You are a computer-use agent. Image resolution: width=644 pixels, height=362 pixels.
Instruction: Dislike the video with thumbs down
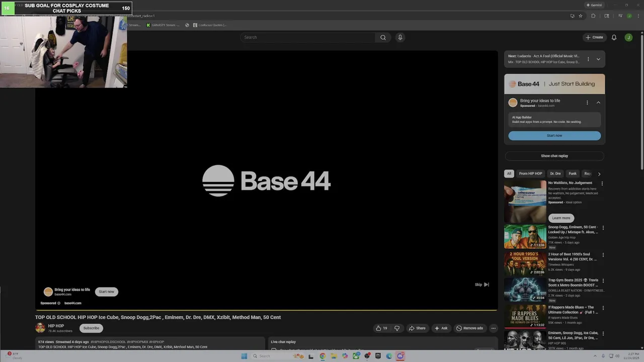click(x=397, y=328)
